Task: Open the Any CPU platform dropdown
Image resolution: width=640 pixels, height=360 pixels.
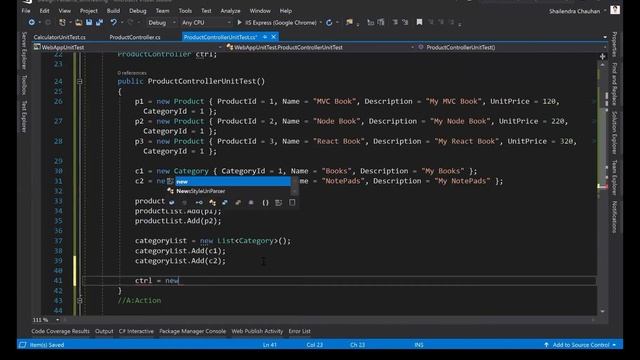Action: [206, 22]
